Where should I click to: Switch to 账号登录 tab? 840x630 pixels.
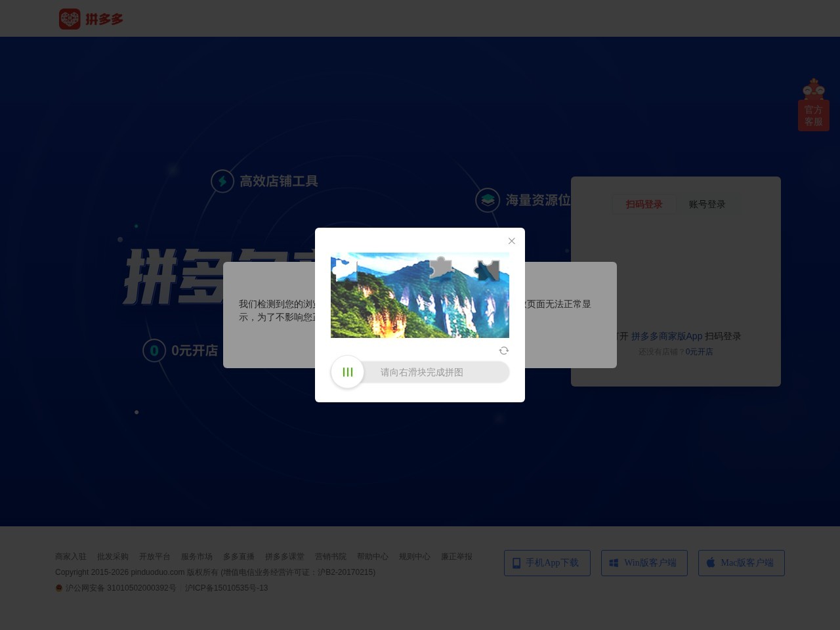[707, 204]
